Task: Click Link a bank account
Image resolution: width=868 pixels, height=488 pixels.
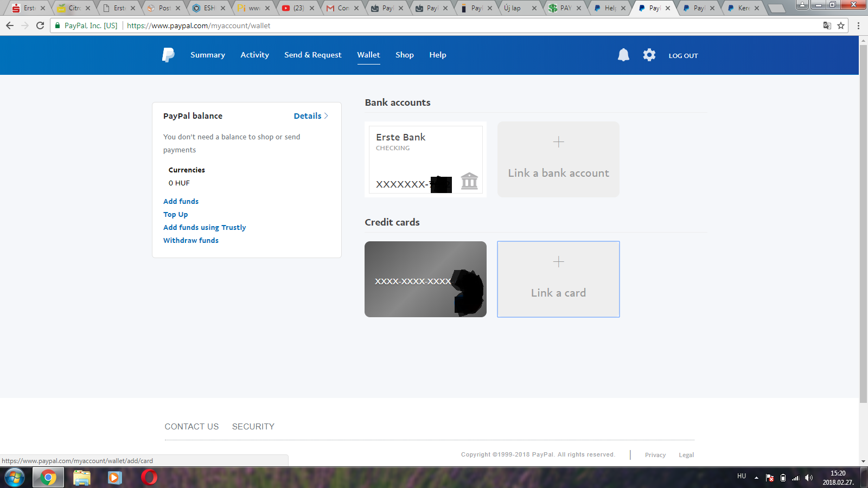Action: coord(558,159)
